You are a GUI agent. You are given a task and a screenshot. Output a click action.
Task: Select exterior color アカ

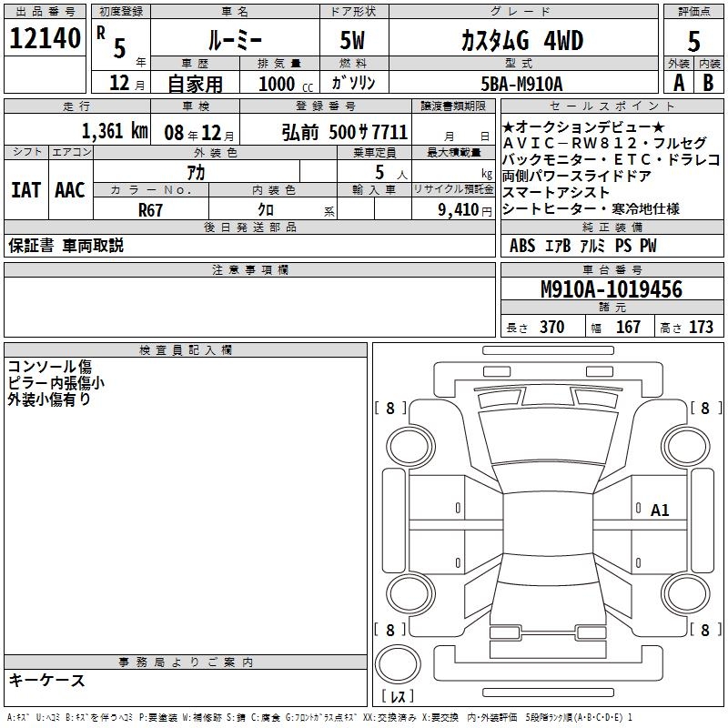tap(196, 173)
